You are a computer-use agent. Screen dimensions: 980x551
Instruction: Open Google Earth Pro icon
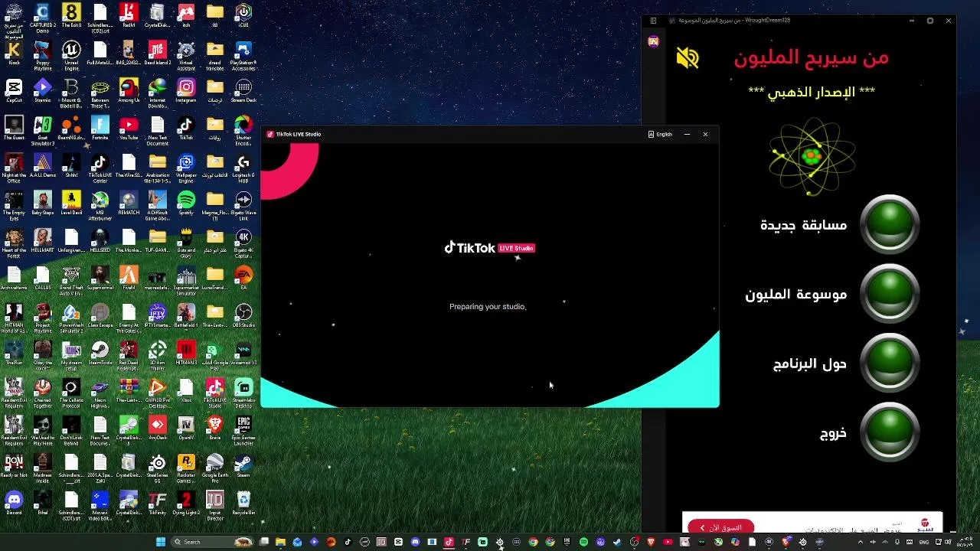215,468
